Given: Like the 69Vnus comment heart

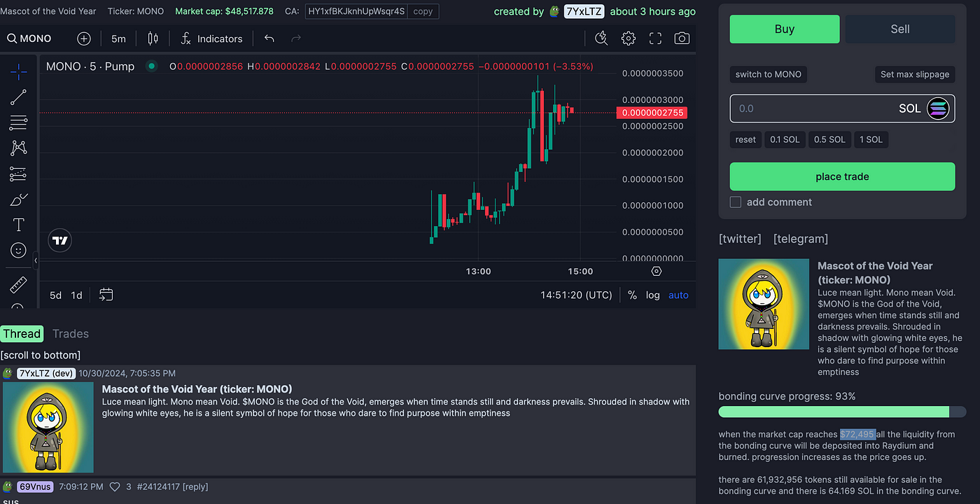Looking at the screenshot, I should (115, 486).
